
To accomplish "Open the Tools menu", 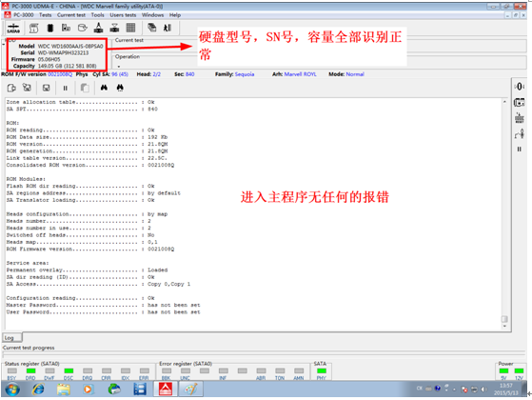I will 97,15.
